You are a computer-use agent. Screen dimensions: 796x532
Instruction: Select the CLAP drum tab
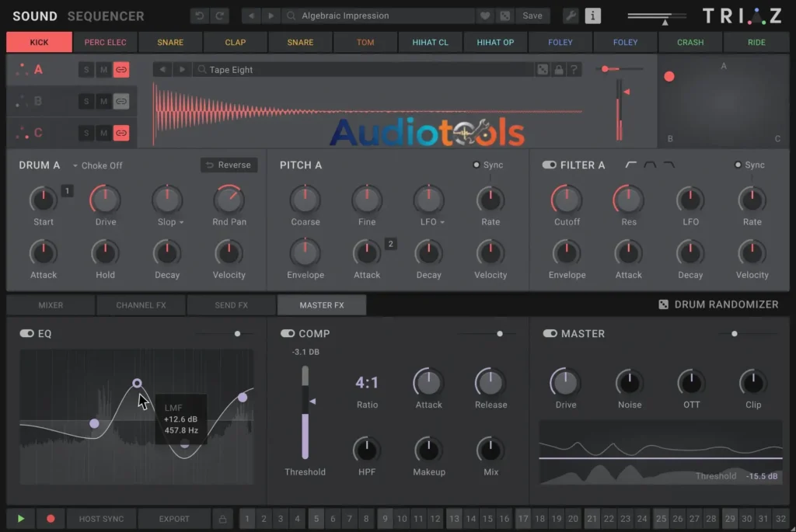tap(235, 42)
